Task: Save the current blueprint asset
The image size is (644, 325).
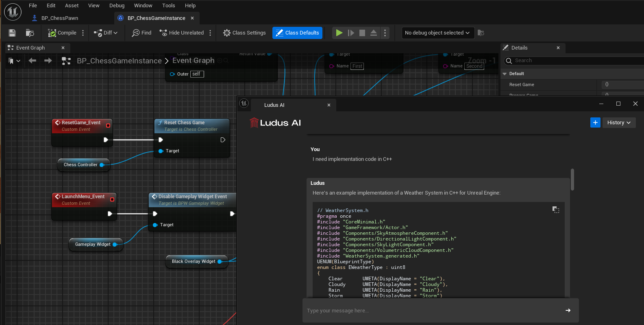Action: pos(12,33)
